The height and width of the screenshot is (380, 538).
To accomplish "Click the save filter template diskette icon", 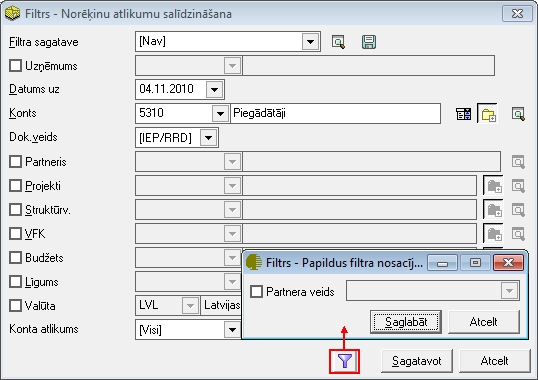I will click(x=369, y=42).
